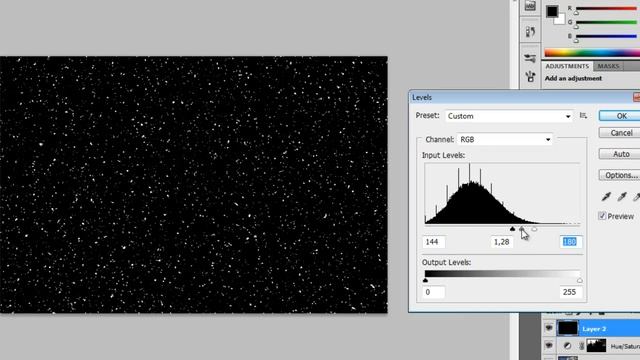Viewport: 640px width, 360px height.
Task: Open the Channel dropdown showing RGB
Action: pyautogui.click(x=505, y=140)
